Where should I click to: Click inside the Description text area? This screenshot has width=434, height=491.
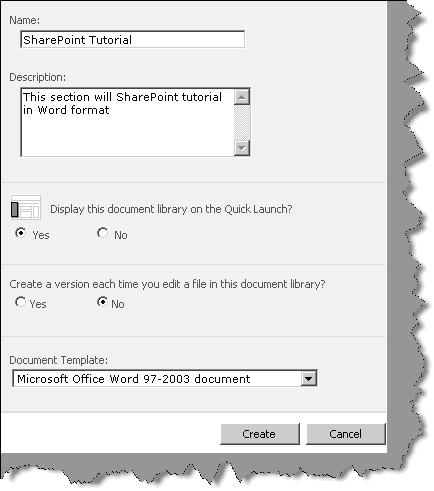pos(128,122)
